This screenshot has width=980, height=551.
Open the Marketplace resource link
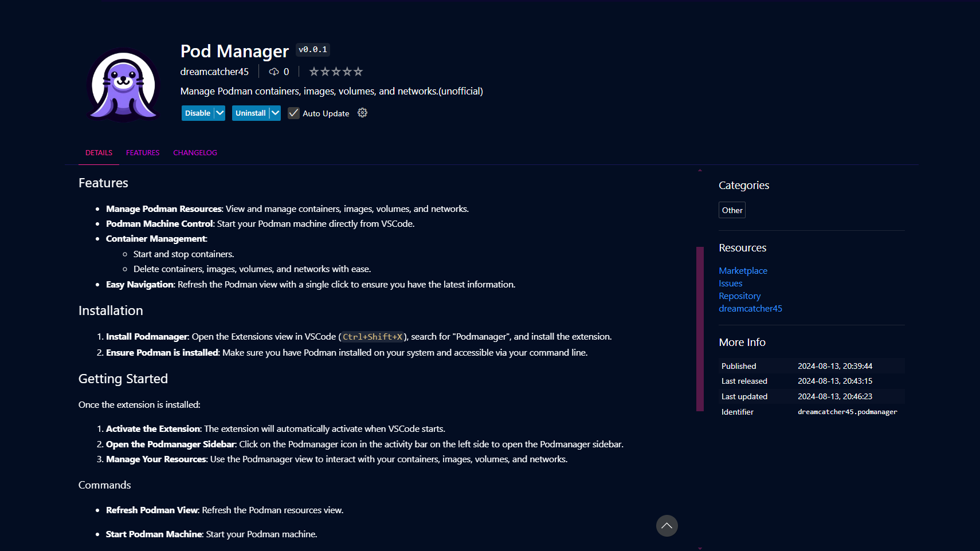click(743, 271)
